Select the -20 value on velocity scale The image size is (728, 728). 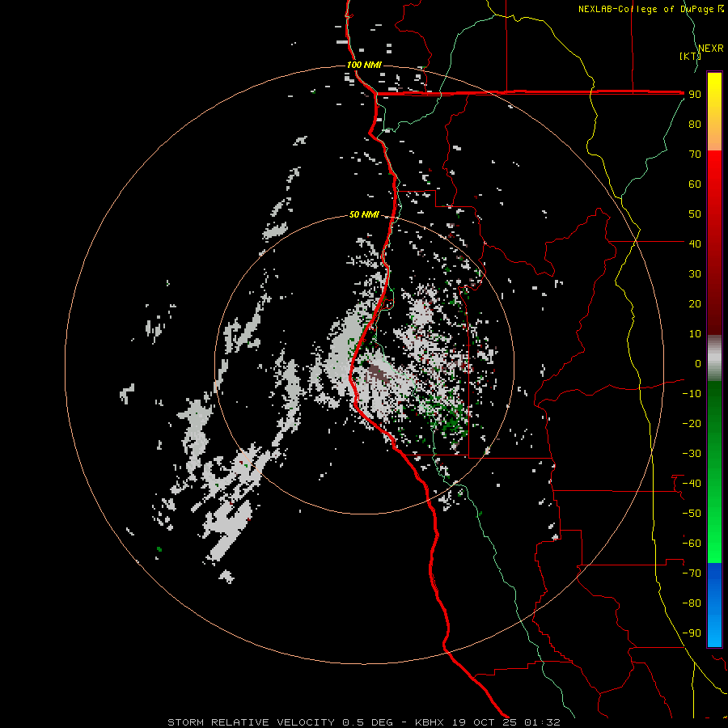tap(692, 423)
